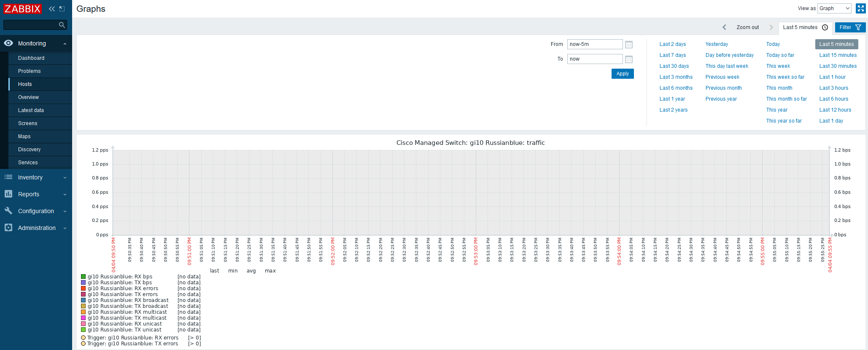Open the From date calendar picker
The height and width of the screenshot is (350, 868).
[x=628, y=45]
